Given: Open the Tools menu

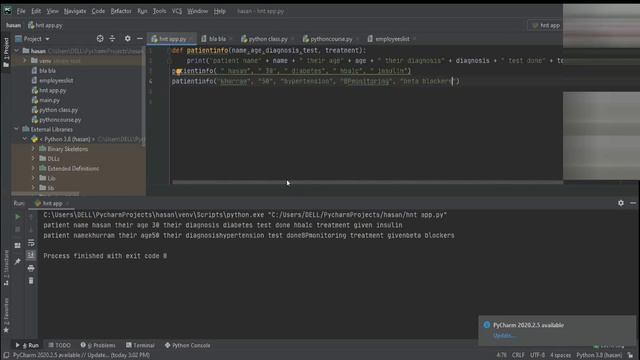Looking at the screenshot, I should pyautogui.click(x=159, y=11).
